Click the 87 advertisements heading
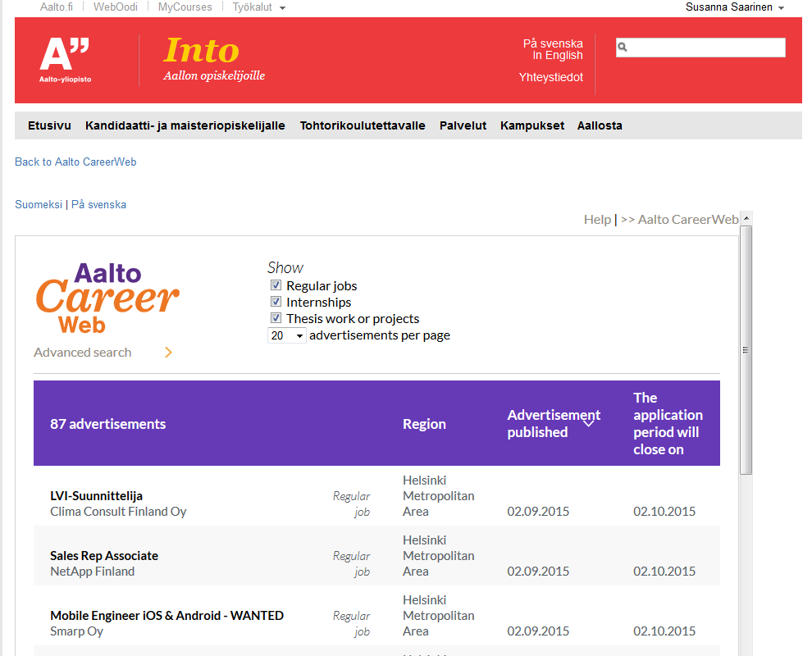812x656 pixels. (x=107, y=424)
